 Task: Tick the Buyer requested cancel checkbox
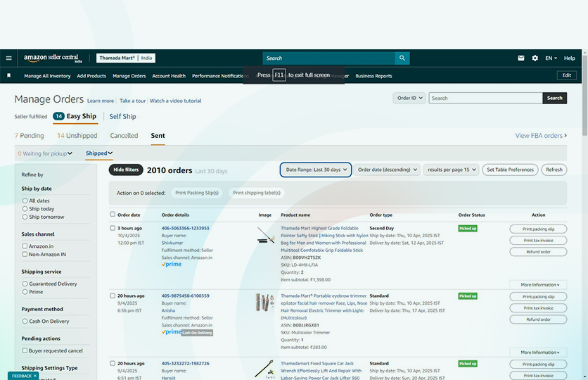point(25,350)
